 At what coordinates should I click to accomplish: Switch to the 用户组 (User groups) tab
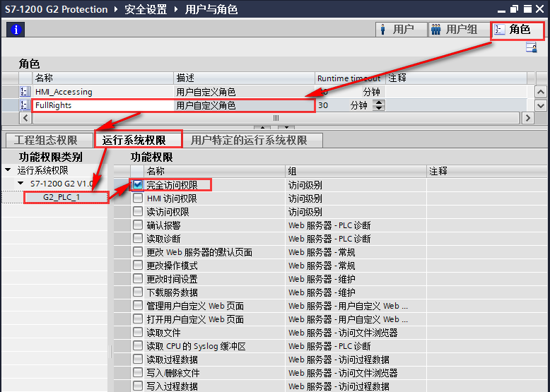455,30
